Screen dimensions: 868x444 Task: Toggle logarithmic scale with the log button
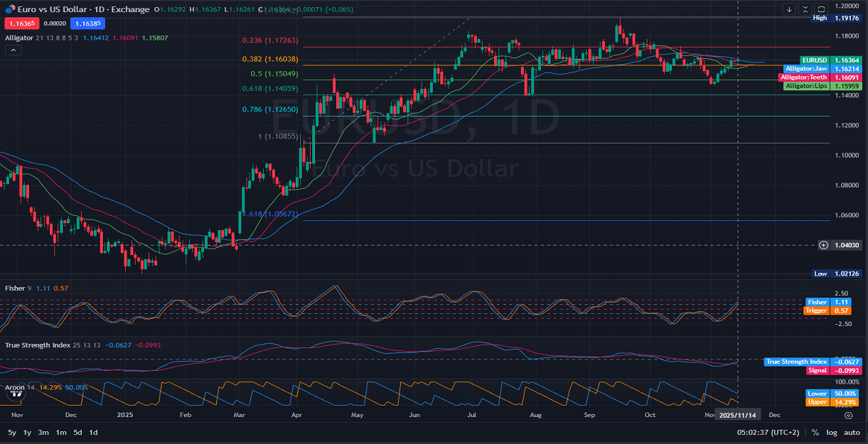click(831, 432)
